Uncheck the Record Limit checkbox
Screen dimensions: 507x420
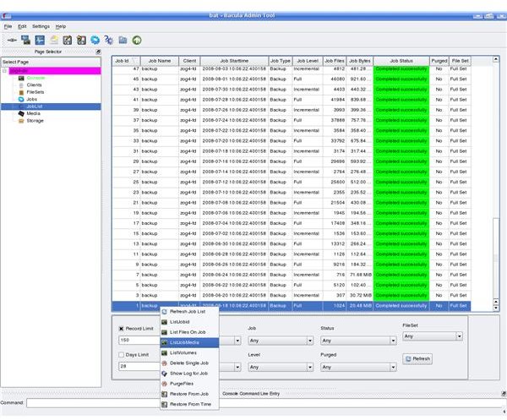(121, 329)
